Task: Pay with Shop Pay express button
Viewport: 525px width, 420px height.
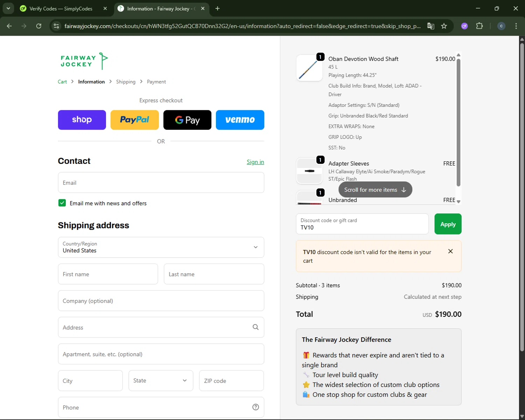Action: click(82, 120)
